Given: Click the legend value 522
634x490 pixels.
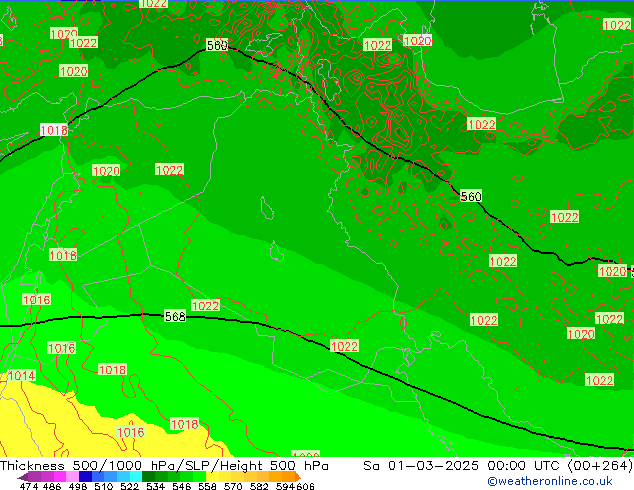Looking at the screenshot, I should (x=129, y=486).
